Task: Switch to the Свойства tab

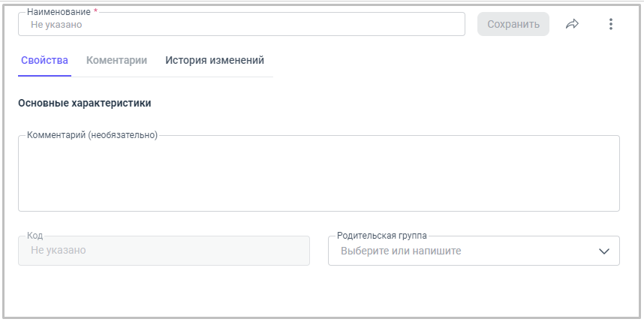Action: 44,60
